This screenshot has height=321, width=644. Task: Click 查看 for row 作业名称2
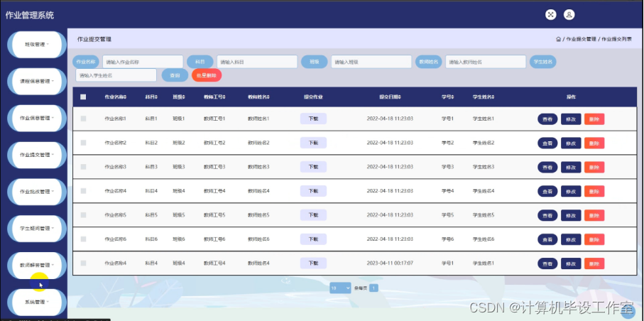point(547,143)
